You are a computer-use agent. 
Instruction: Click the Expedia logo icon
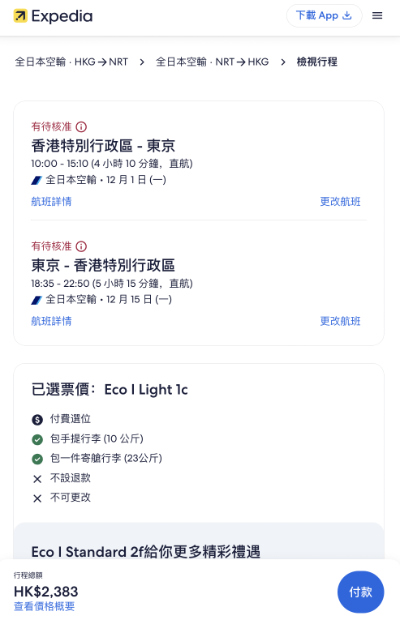(20, 16)
